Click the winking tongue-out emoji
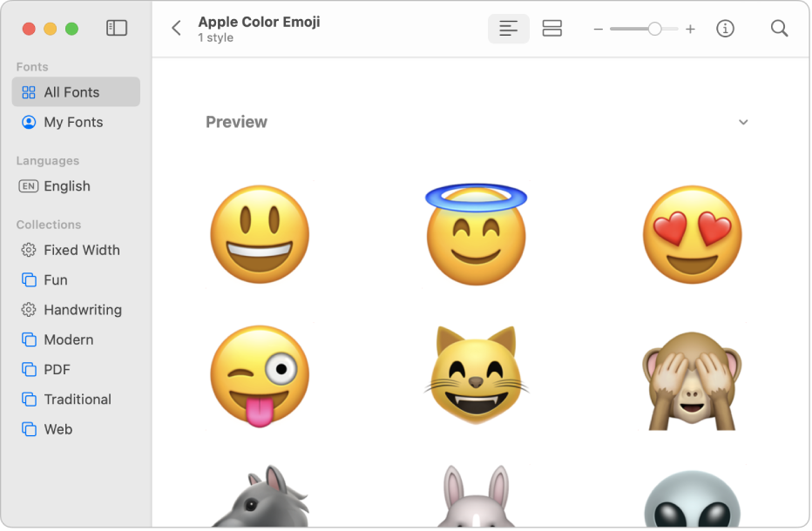The width and height of the screenshot is (812, 531). pos(260,376)
